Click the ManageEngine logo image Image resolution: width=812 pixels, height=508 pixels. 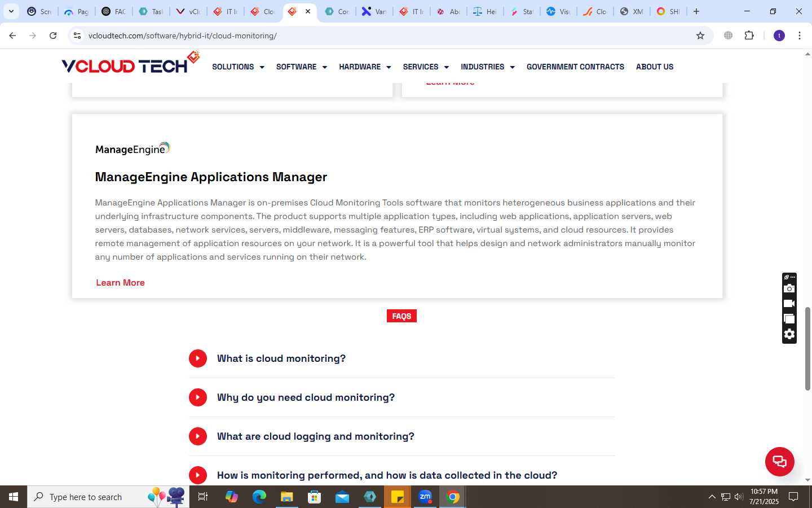pyautogui.click(x=133, y=148)
